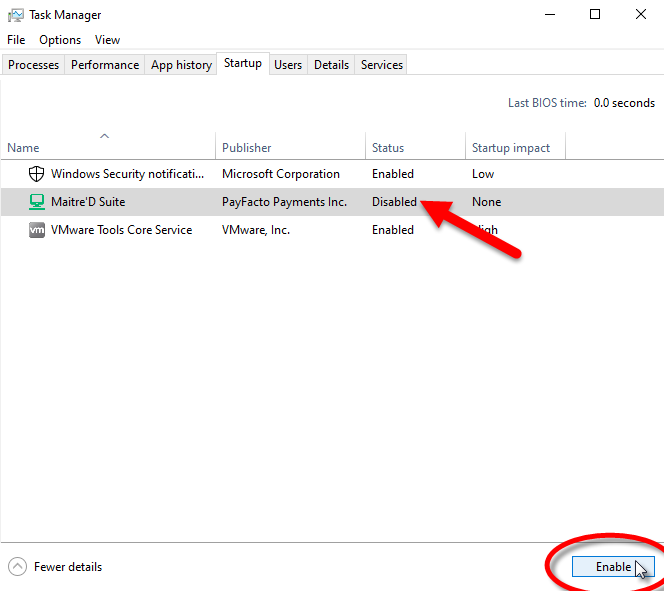This screenshot has height=591, width=664.
Task: Open the Options menu
Action: [x=60, y=40]
